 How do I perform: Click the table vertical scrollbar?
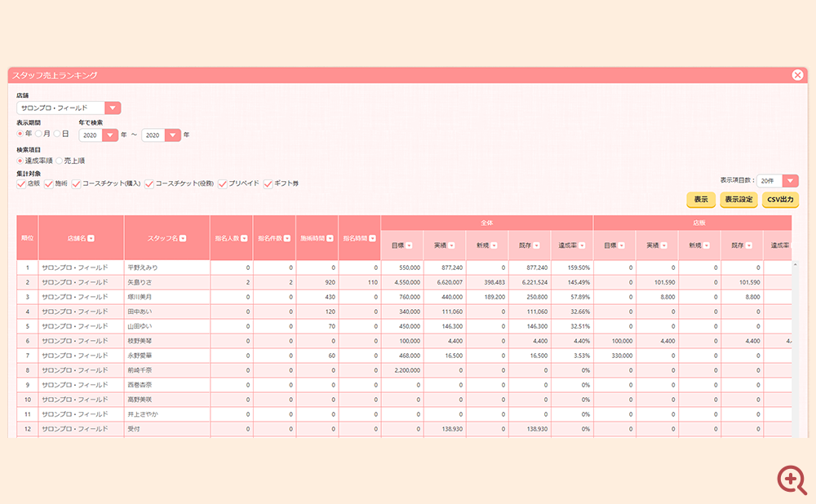(x=795, y=349)
